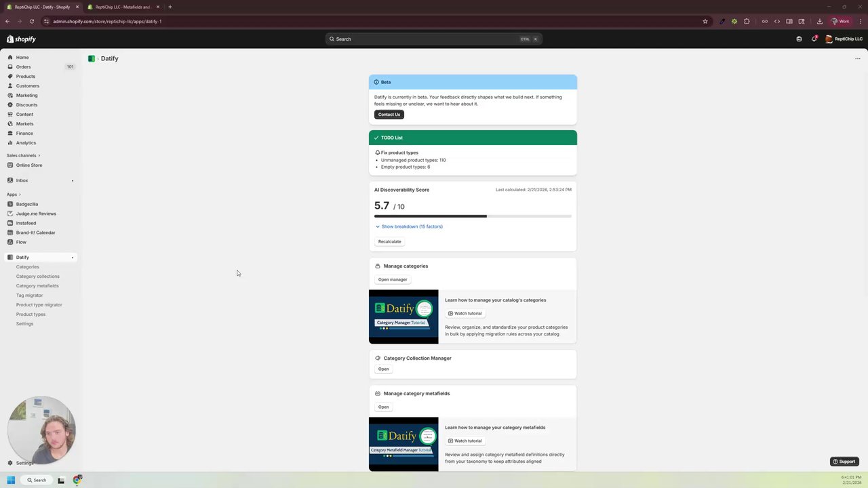Recalculate the AI Discoverability Score
Screen dimensions: 868x488
(x=390, y=241)
